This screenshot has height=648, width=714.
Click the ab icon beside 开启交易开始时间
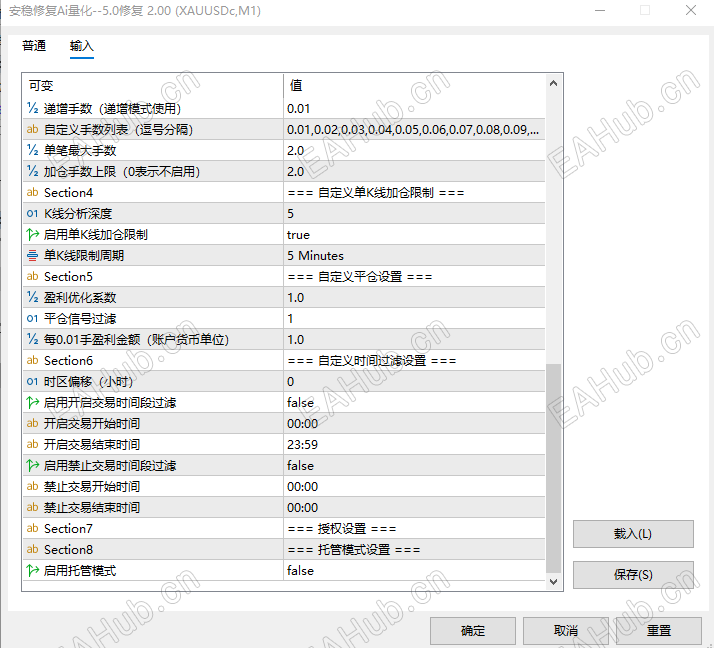pyautogui.click(x=32, y=423)
